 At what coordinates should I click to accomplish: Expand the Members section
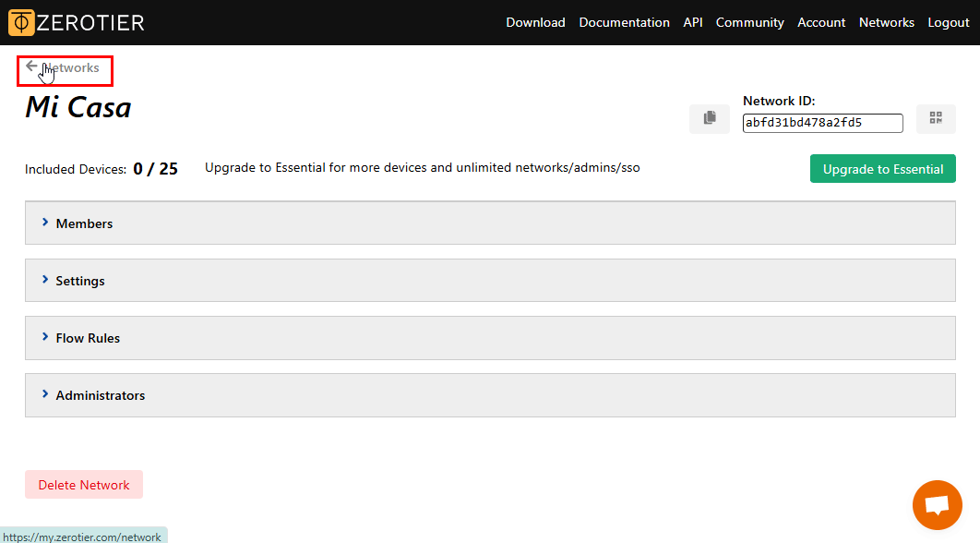[84, 223]
